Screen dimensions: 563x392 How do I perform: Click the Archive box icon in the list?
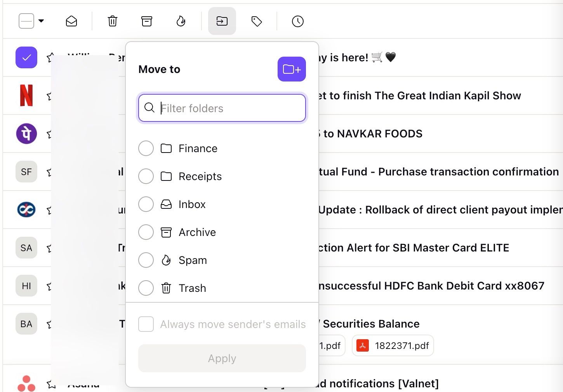(166, 232)
